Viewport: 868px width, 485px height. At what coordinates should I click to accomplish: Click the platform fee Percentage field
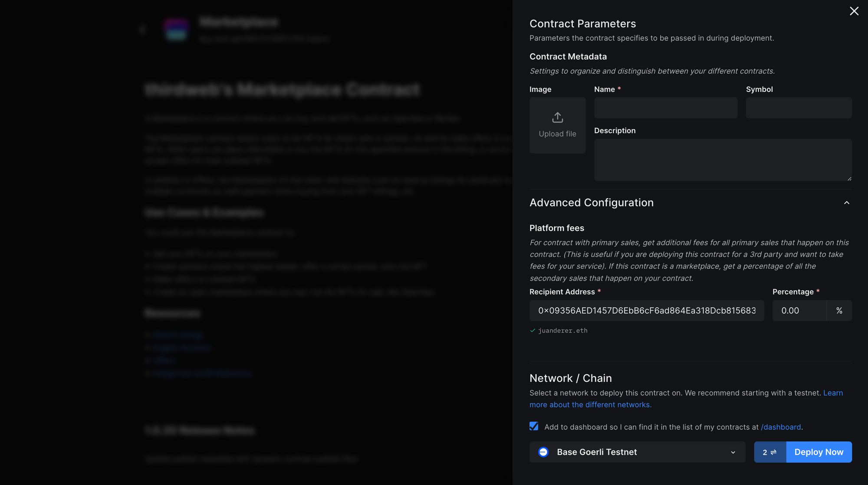click(x=799, y=311)
